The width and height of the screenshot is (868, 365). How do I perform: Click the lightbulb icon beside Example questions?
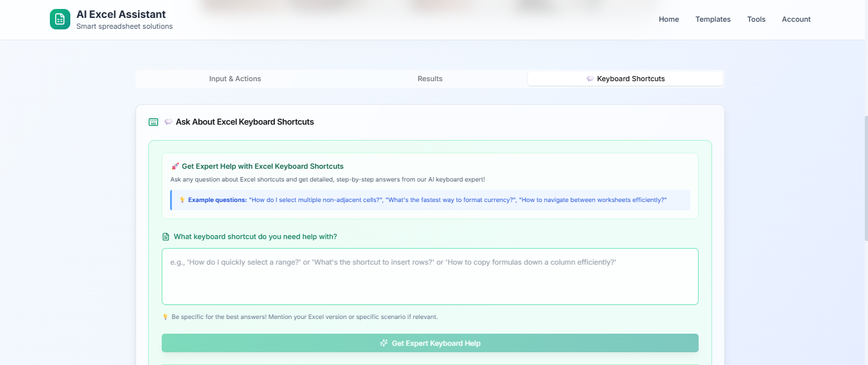coord(182,200)
